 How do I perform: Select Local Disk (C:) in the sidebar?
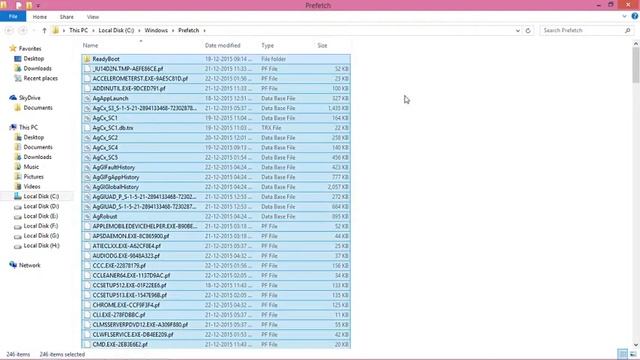click(41, 196)
